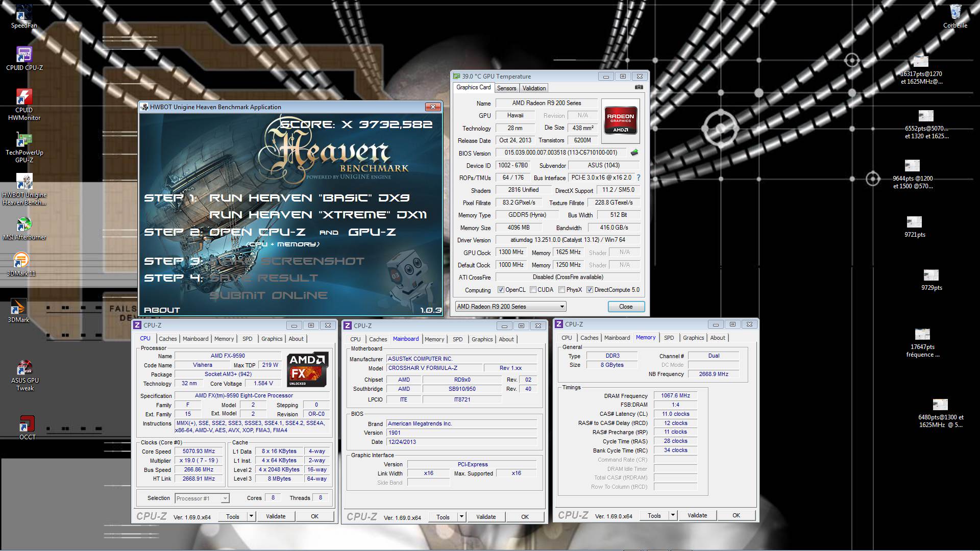
Task: Click the GPU-Z BIOS save chip icon
Action: pos(634,153)
